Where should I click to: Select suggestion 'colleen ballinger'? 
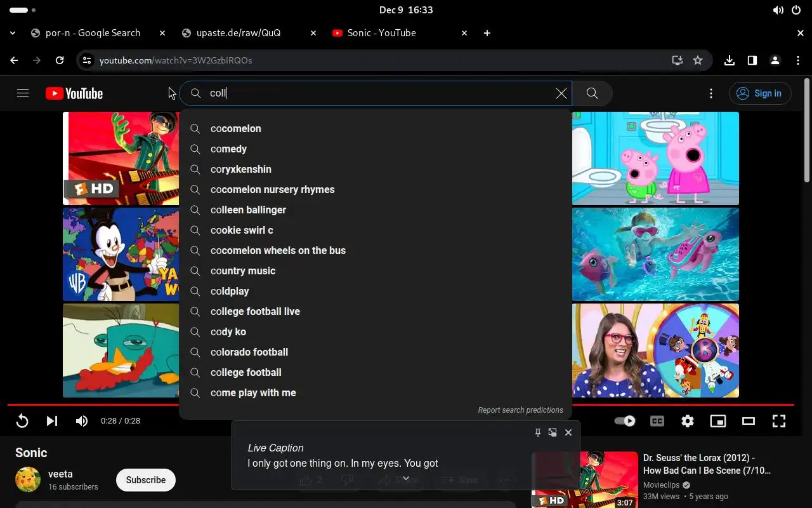tap(376, 210)
